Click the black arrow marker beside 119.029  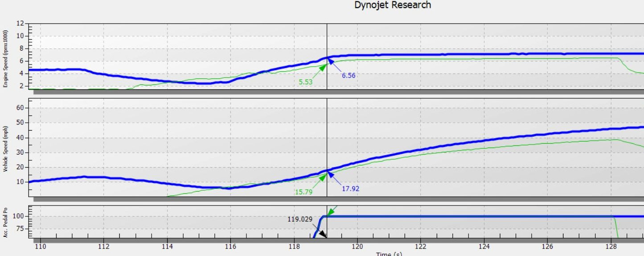[x=322, y=234]
